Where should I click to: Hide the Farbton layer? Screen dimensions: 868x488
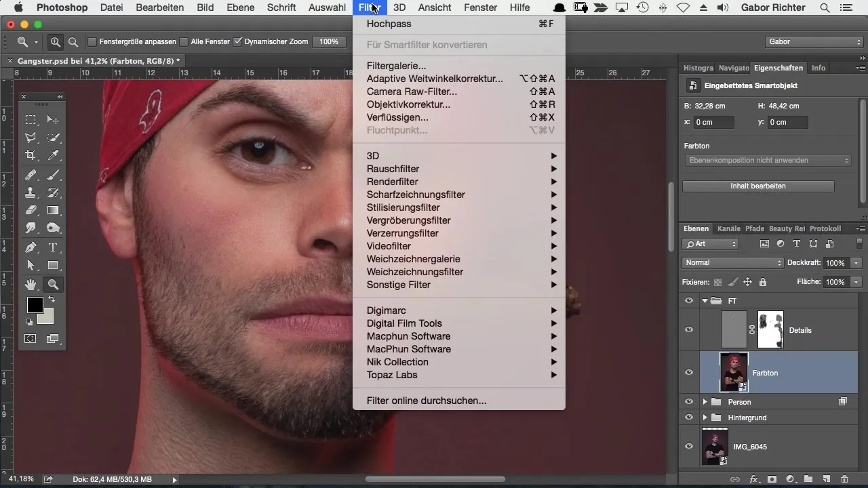click(x=689, y=372)
